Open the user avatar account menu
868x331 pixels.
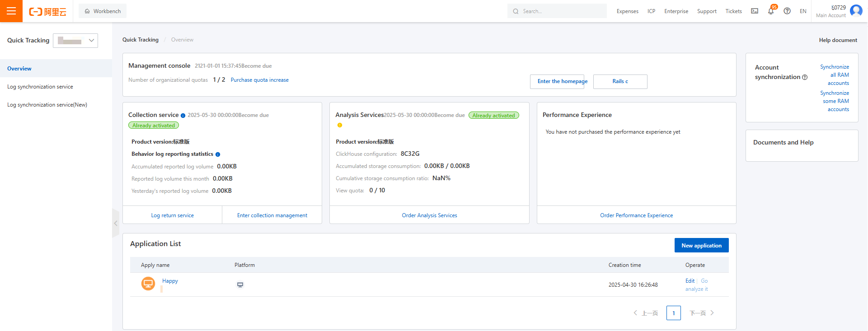(x=856, y=10)
